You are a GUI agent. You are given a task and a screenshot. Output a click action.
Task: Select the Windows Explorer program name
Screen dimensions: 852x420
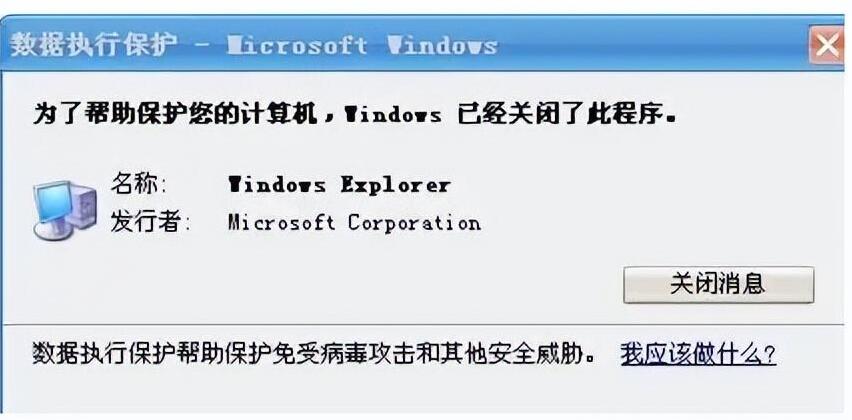click(x=339, y=185)
